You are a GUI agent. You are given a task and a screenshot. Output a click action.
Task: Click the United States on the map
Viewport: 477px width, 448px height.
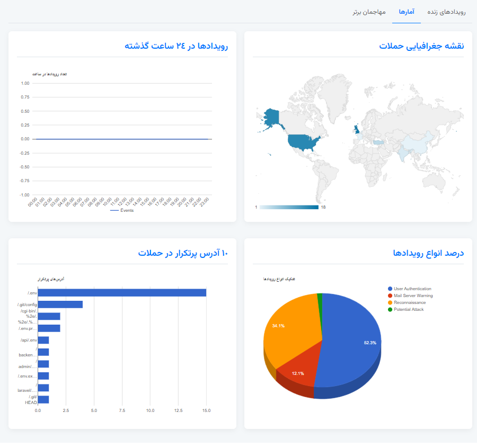click(x=302, y=142)
